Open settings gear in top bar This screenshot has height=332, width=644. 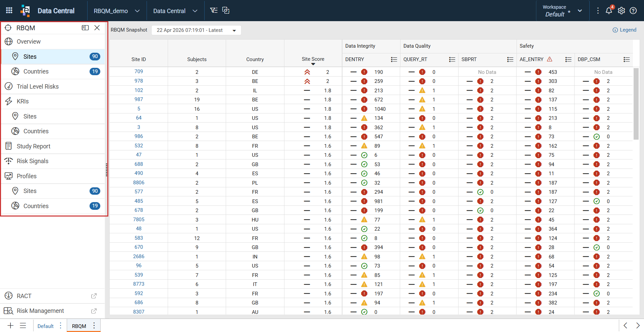tap(621, 11)
